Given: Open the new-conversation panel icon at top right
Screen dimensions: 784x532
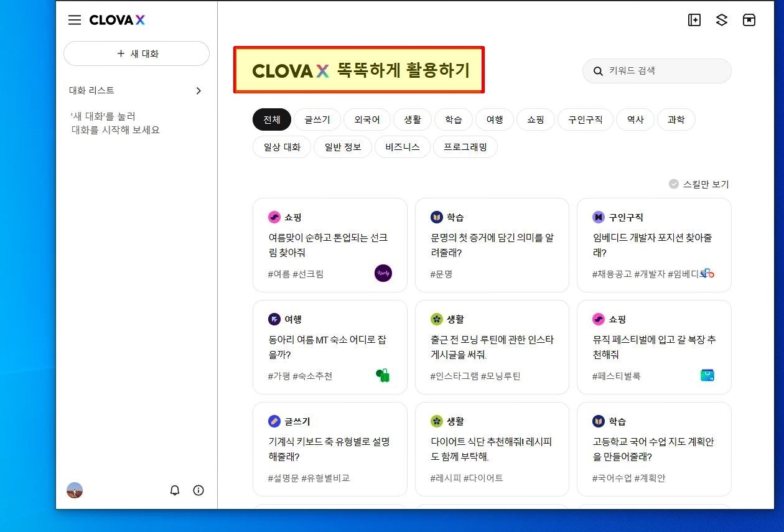Looking at the screenshot, I should [694, 20].
